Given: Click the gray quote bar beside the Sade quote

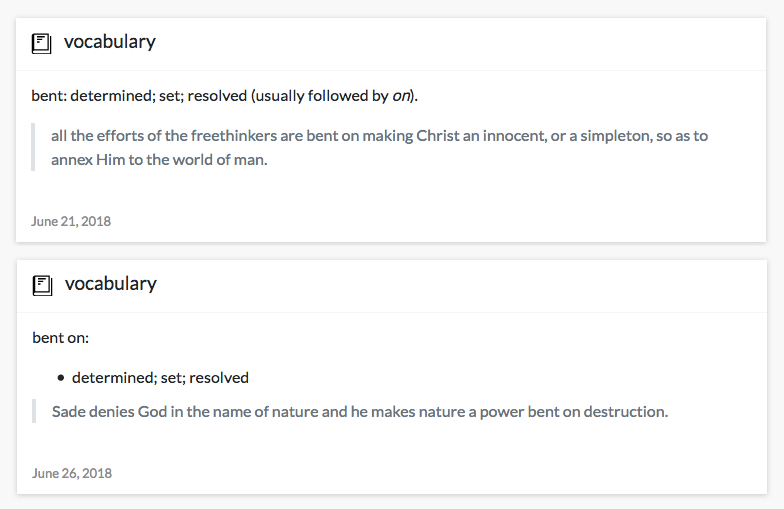Looking at the screenshot, I should (x=34, y=411).
